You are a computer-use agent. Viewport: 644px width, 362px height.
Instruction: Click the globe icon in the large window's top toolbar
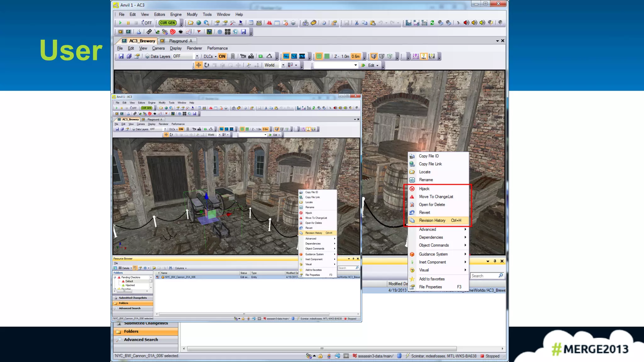[198, 23]
